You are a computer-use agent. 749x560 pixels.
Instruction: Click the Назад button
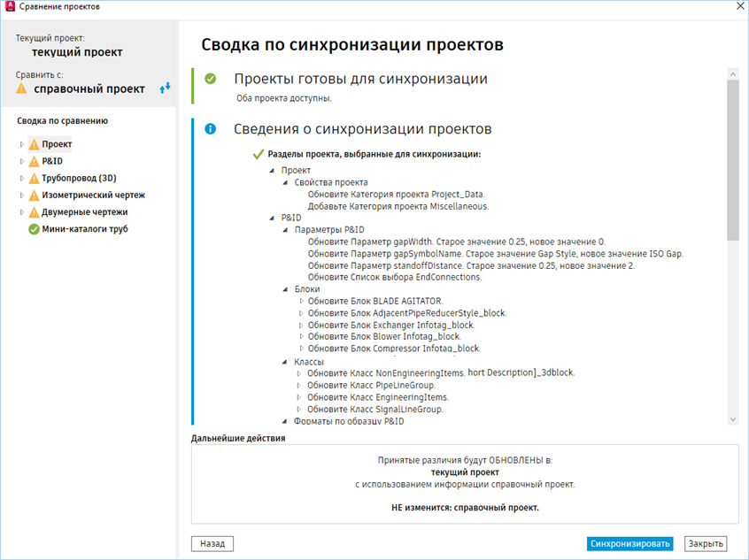[212, 544]
